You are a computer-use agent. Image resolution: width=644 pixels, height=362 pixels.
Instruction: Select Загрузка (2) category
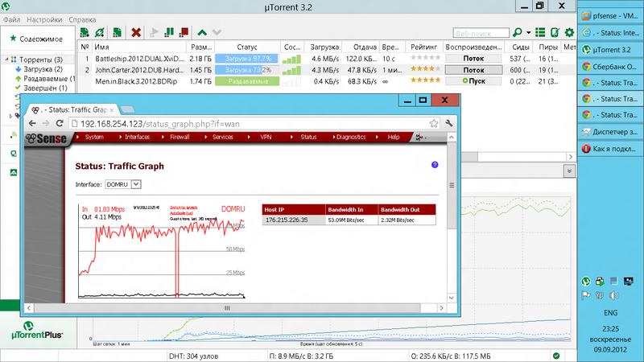point(43,69)
